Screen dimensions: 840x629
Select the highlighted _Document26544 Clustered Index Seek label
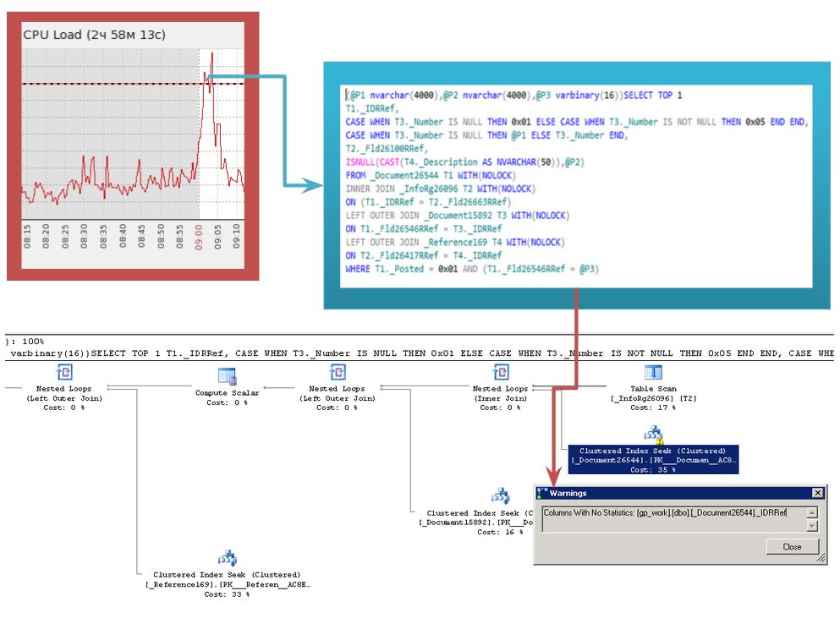click(x=653, y=456)
